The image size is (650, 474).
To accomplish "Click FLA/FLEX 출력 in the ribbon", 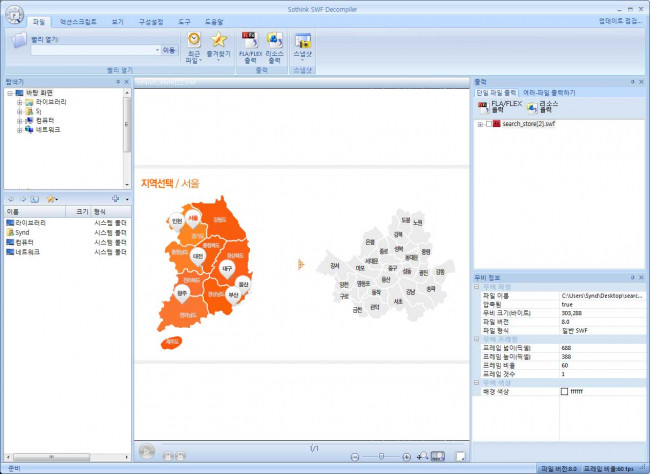I will coord(250,46).
